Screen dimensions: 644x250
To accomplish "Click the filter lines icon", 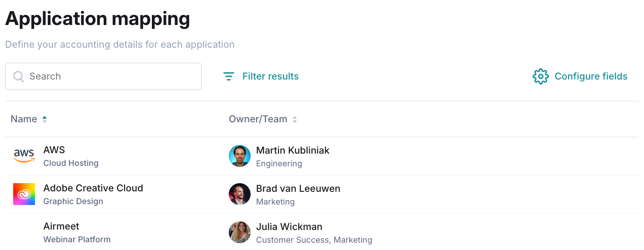I will tap(229, 76).
